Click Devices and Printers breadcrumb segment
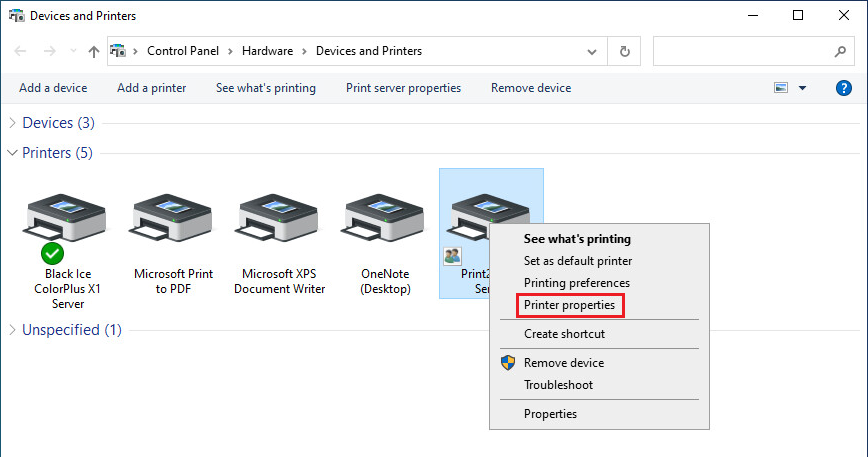Screen dimensions: 868x457 coord(369,51)
